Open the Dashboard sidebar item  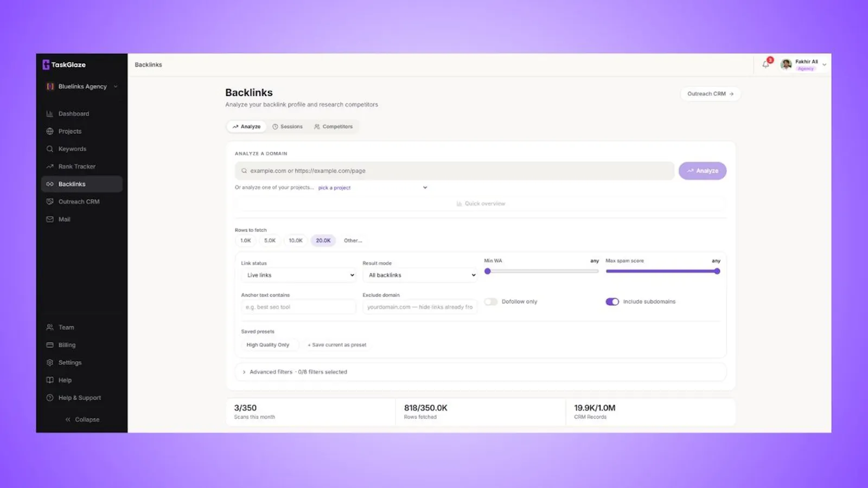81,114
